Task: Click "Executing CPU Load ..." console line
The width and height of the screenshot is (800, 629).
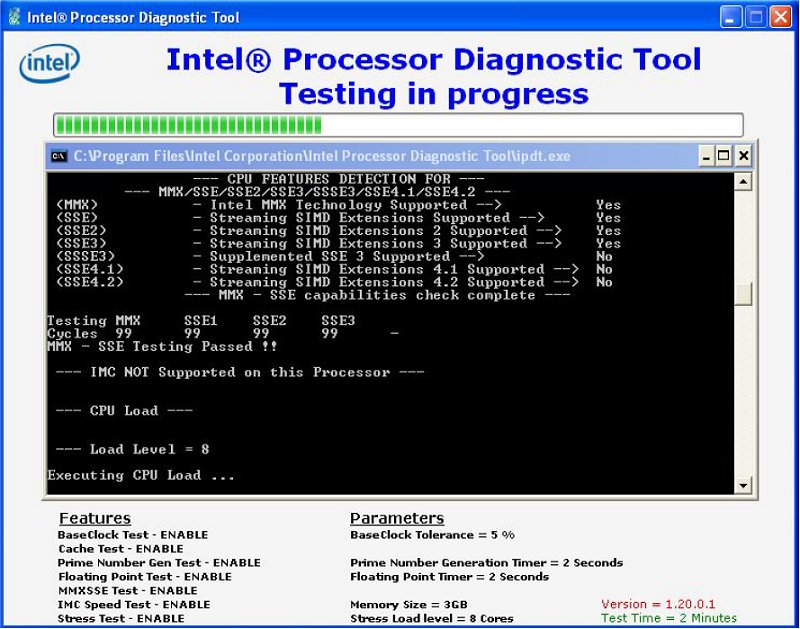Action: tap(141, 475)
